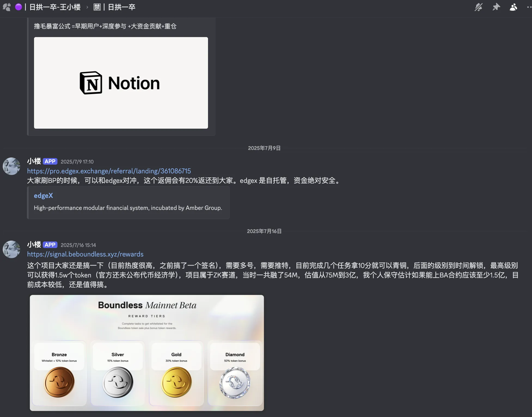
Task: Click 小楼's avatar on the July 9 message
Action: point(11,166)
